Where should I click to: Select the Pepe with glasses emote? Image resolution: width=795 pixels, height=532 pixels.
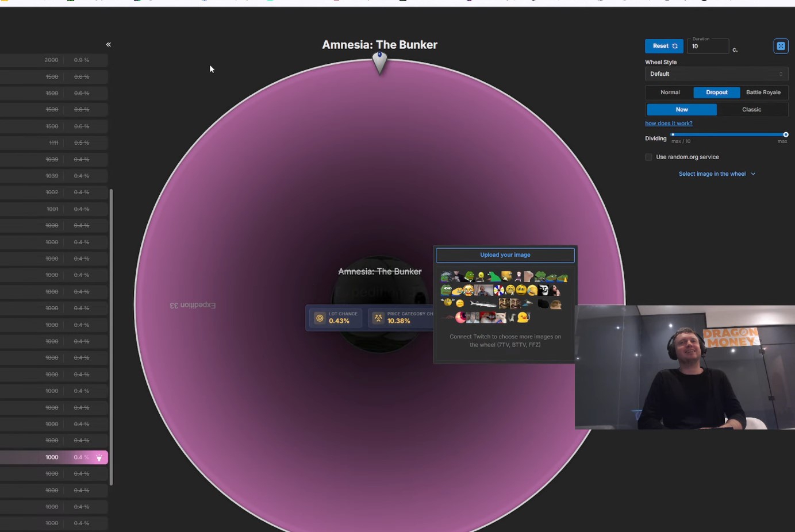[446, 290]
